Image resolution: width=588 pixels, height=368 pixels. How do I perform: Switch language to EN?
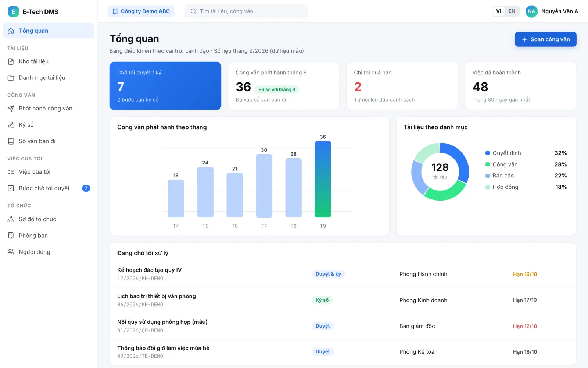pos(512,11)
